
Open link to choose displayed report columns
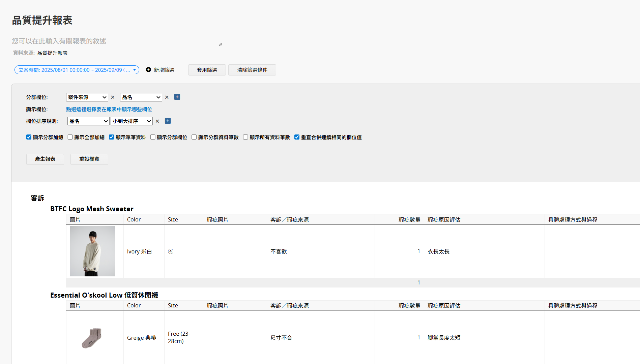tap(109, 110)
